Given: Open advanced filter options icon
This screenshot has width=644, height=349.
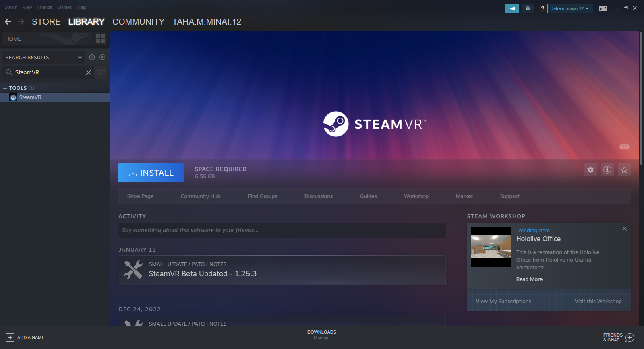Looking at the screenshot, I should [x=101, y=72].
